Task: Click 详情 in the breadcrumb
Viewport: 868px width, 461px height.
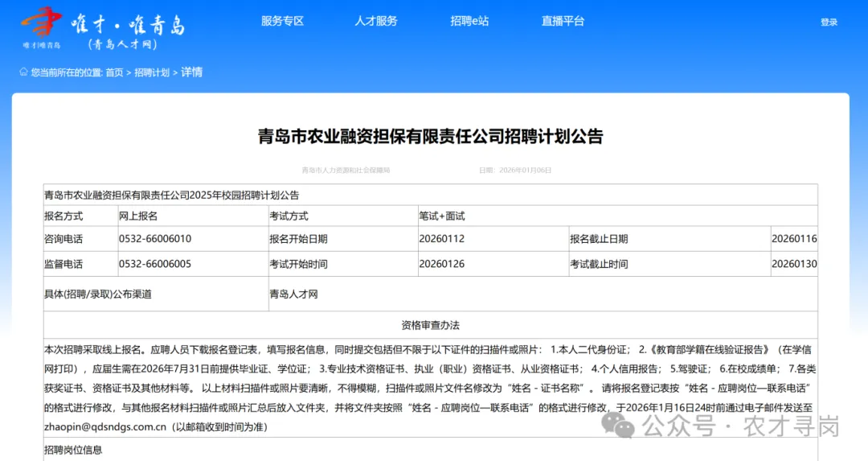Action: (x=191, y=72)
